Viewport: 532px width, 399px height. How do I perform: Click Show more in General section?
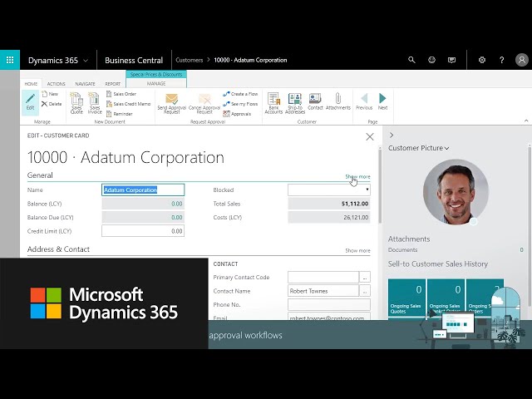point(357,177)
